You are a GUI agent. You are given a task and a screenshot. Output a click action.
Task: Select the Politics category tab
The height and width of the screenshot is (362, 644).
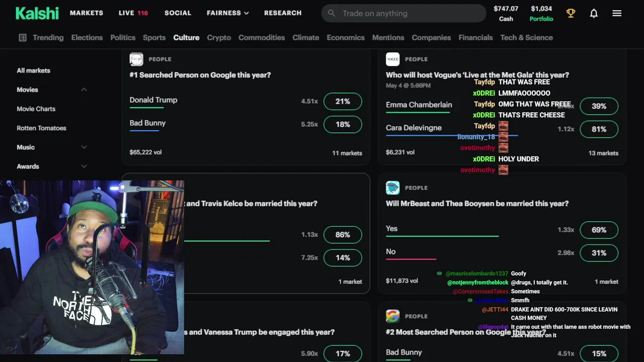(x=123, y=38)
